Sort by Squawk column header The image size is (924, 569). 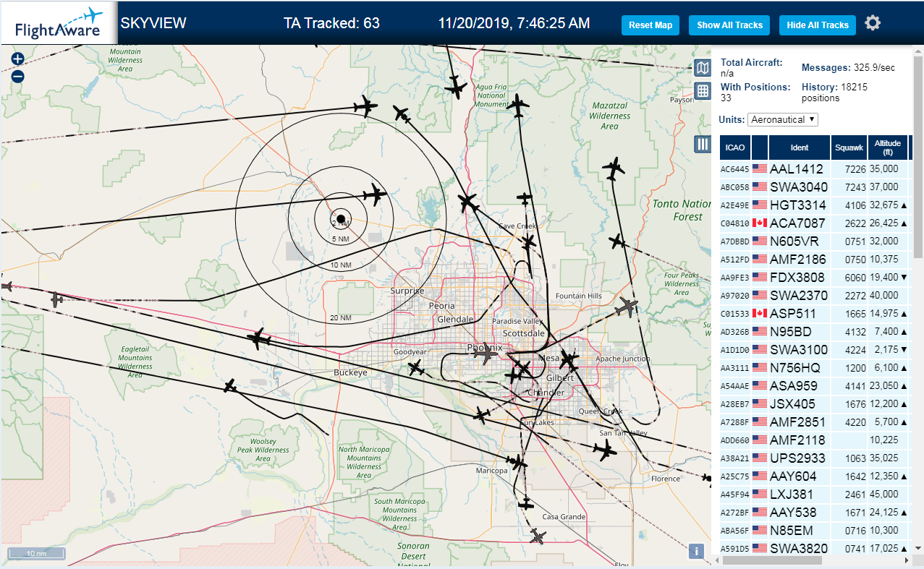[x=849, y=147]
